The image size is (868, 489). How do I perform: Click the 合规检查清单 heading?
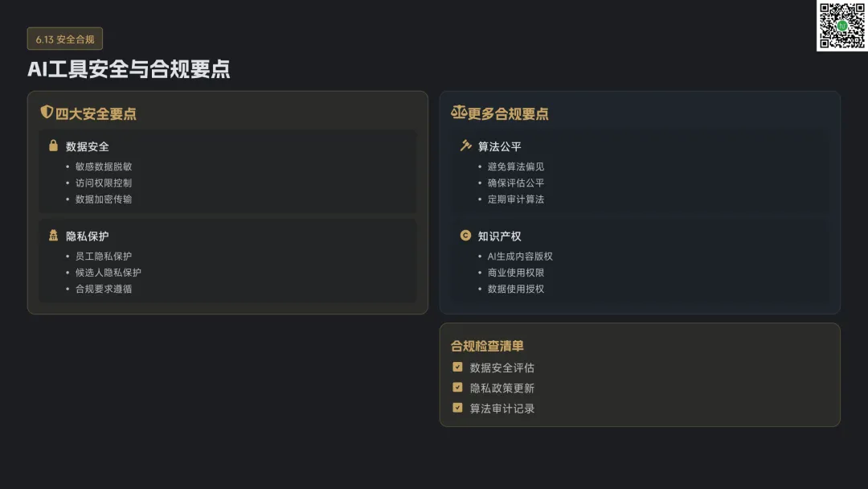pos(488,346)
